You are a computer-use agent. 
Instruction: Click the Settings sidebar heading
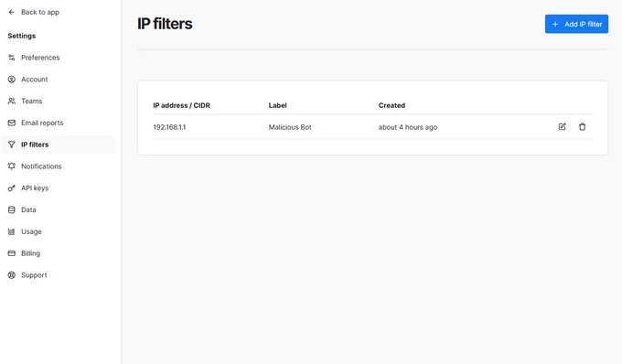pyautogui.click(x=22, y=36)
